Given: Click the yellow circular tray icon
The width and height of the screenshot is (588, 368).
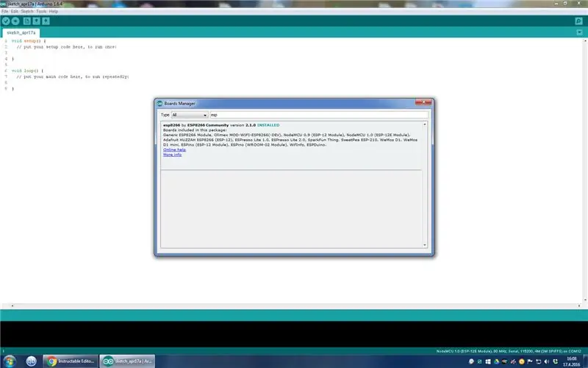Looking at the screenshot, I should point(521,361).
